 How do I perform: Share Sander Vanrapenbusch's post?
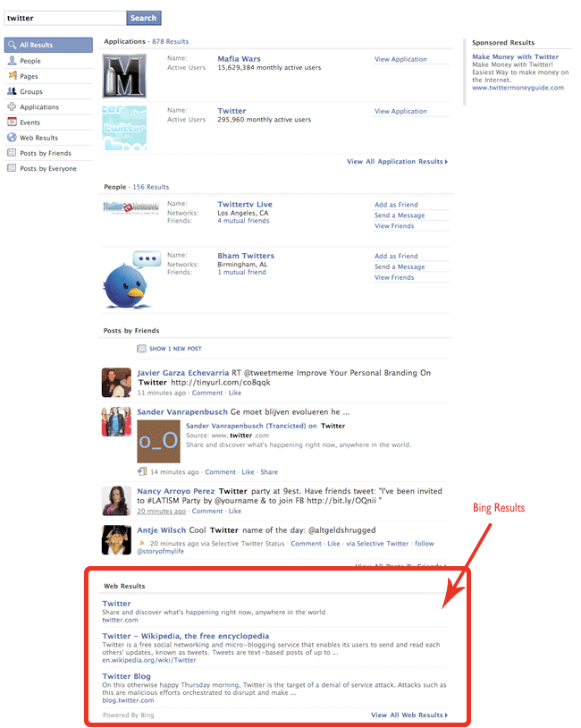(269, 472)
